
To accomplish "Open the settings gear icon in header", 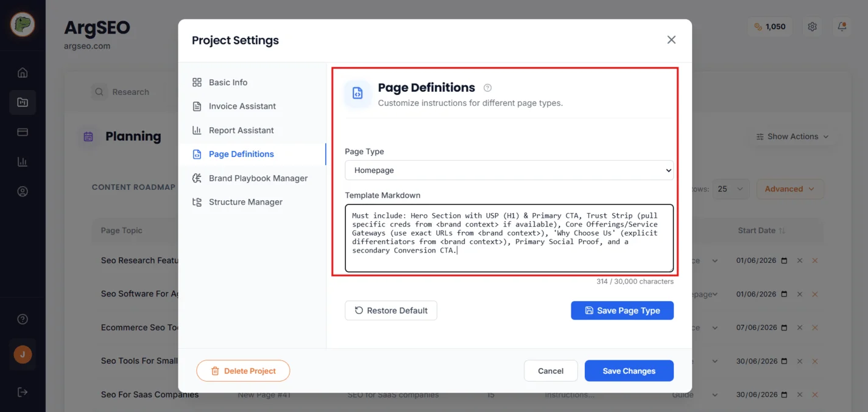I will pos(812,27).
